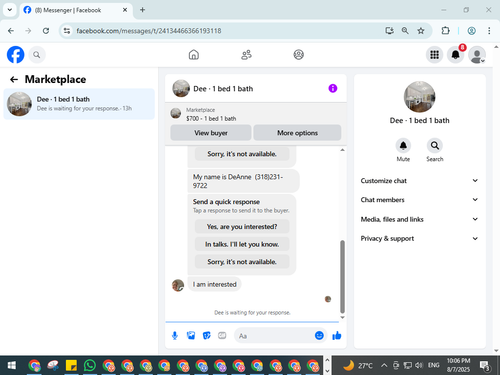This screenshot has width=500, height=375.
Task: Mute the conversation with bell icon
Action: click(x=403, y=146)
